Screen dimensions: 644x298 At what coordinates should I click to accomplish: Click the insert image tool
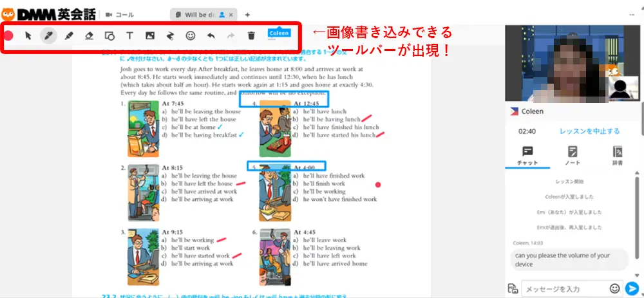[x=150, y=36]
